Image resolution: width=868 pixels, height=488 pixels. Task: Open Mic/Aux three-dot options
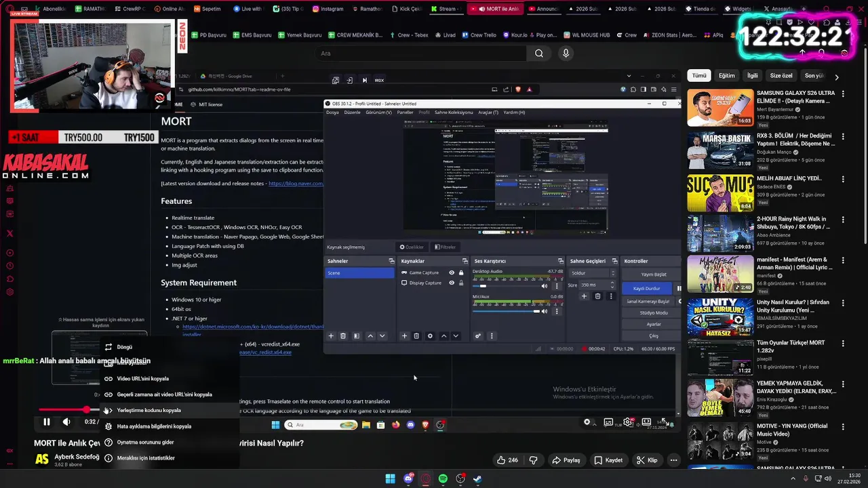tap(557, 311)
